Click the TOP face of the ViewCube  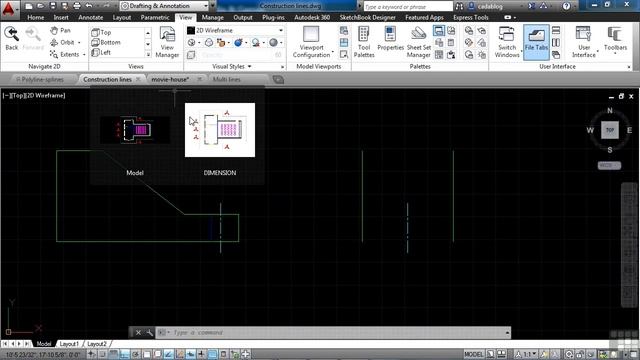pos(610,130)
